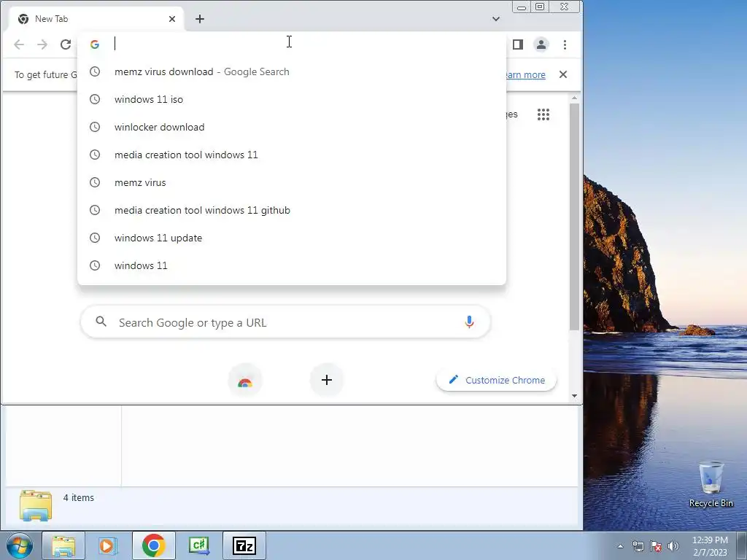Click the Action Center flag icon

click(656, 546)
